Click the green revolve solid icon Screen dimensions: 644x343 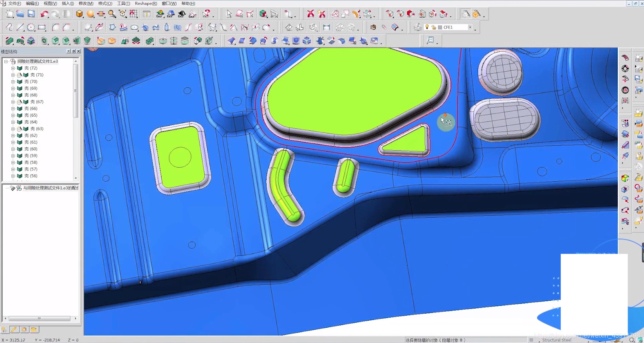coord(20,41)
